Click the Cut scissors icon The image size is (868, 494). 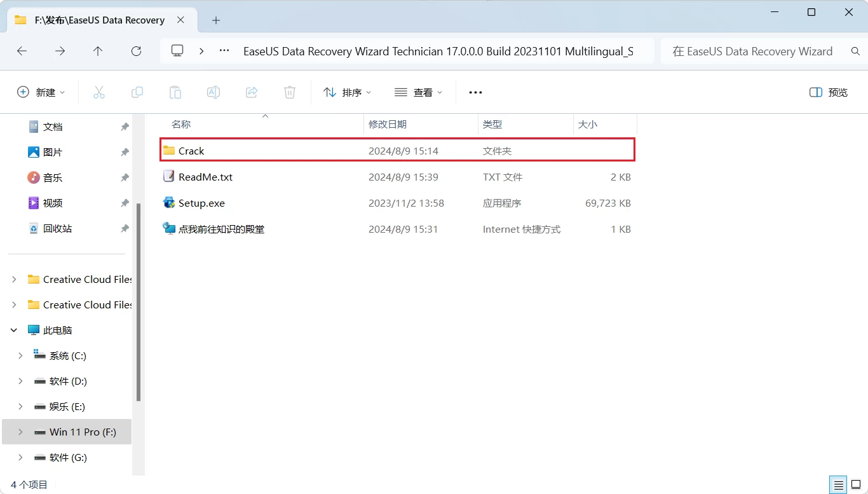tap(99, 92)
